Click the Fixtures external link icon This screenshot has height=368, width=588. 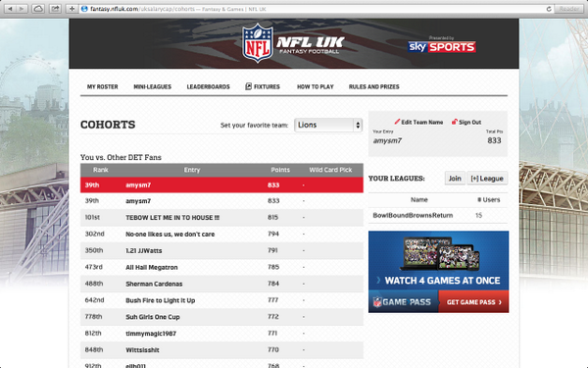pyautogui.click(x=248, y=86)
